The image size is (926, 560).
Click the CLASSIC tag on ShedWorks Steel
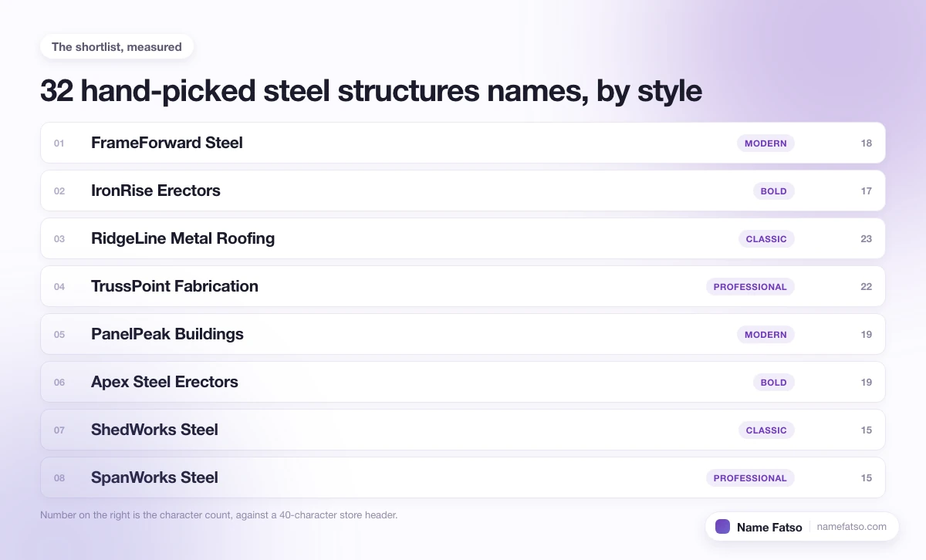[x=766, y=430]
